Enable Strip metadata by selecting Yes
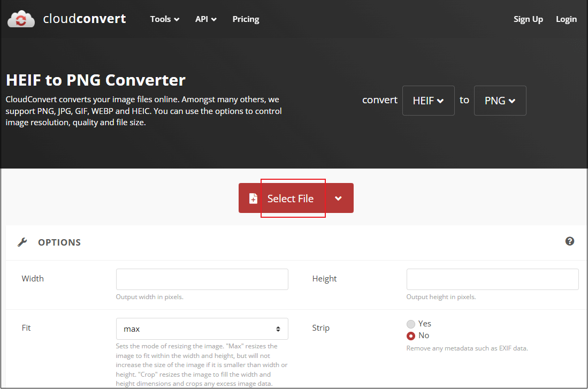 pos(410,324)
